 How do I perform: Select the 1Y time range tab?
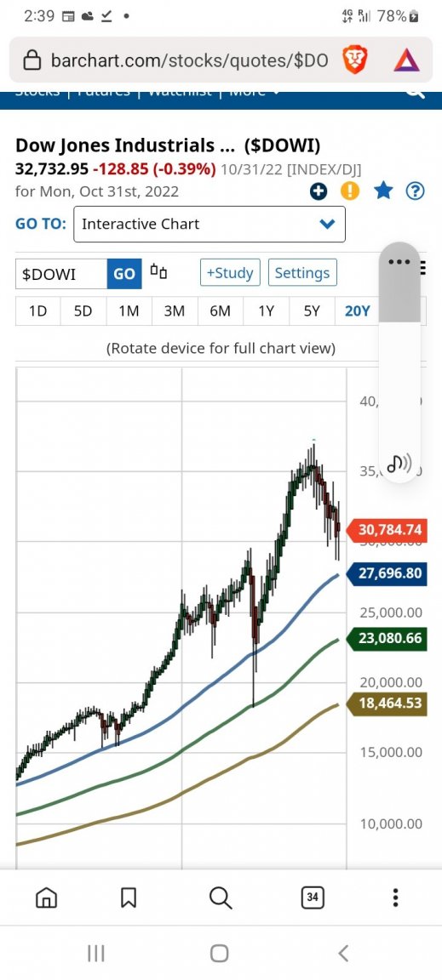pyautogui.click(x=266, y=311)
